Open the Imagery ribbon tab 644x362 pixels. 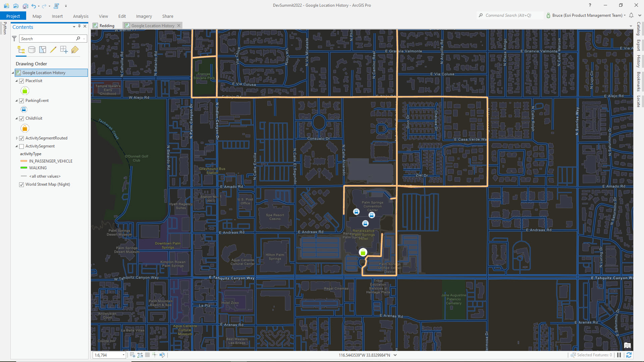click(x=144, y=16)
